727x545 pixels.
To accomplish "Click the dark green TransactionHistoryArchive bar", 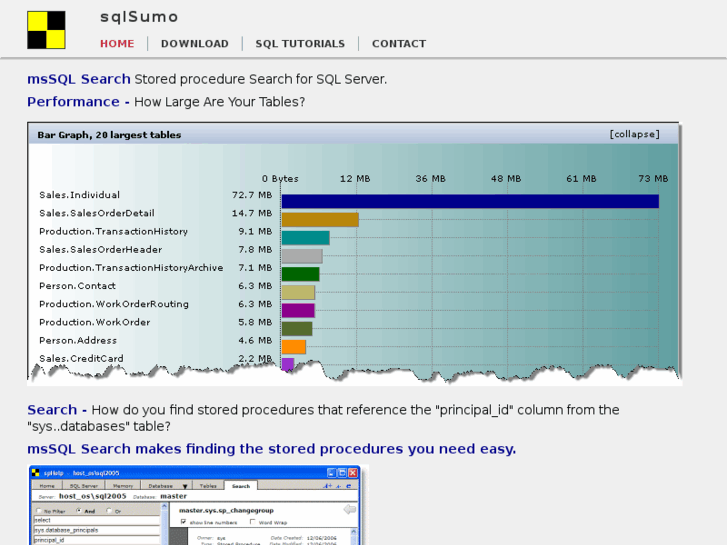I will click(x=300, y=274).
